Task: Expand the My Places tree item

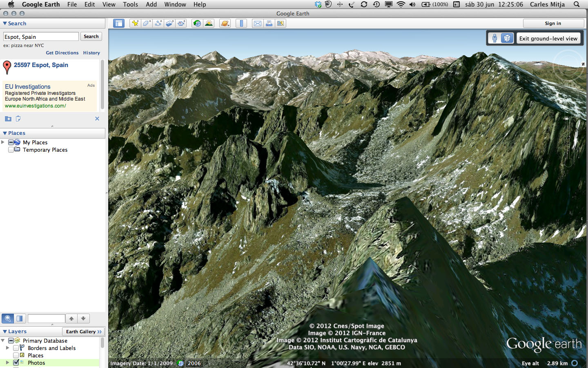Action: tap(3, 142)
